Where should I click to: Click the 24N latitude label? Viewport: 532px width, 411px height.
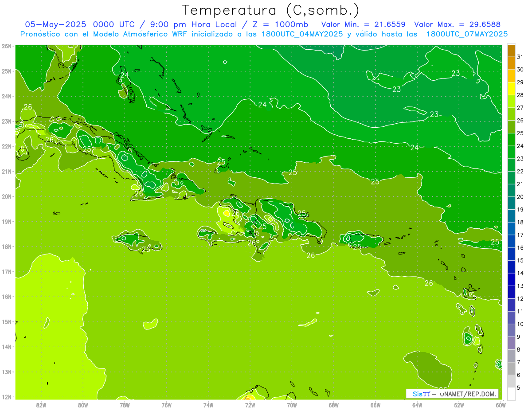tap(7, 96)
